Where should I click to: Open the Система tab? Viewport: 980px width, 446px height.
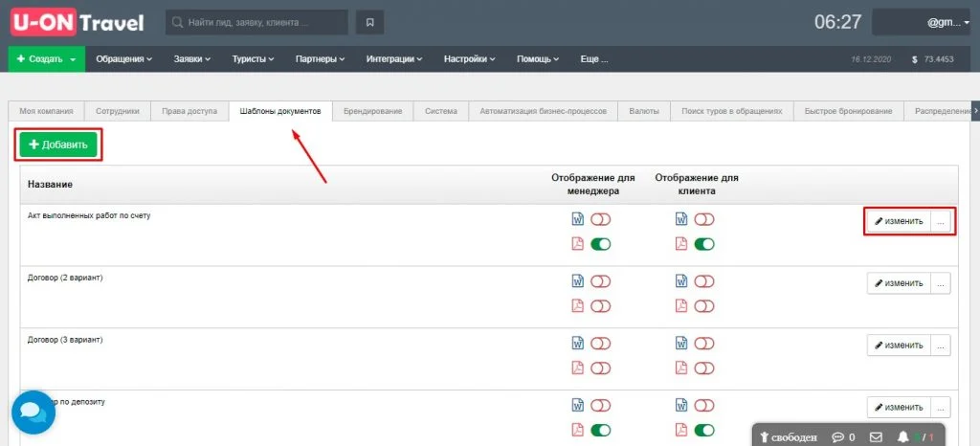(x=440, y=111)
